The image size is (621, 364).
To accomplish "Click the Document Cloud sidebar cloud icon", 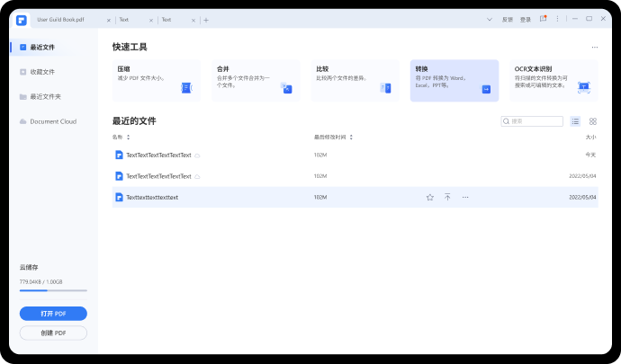I will [23, 121].
